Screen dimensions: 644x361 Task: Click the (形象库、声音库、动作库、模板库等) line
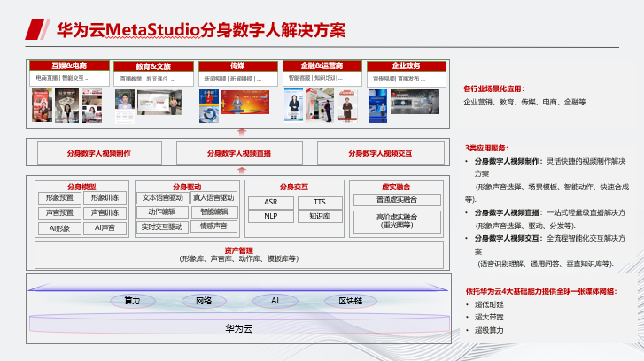click(239, 258)
